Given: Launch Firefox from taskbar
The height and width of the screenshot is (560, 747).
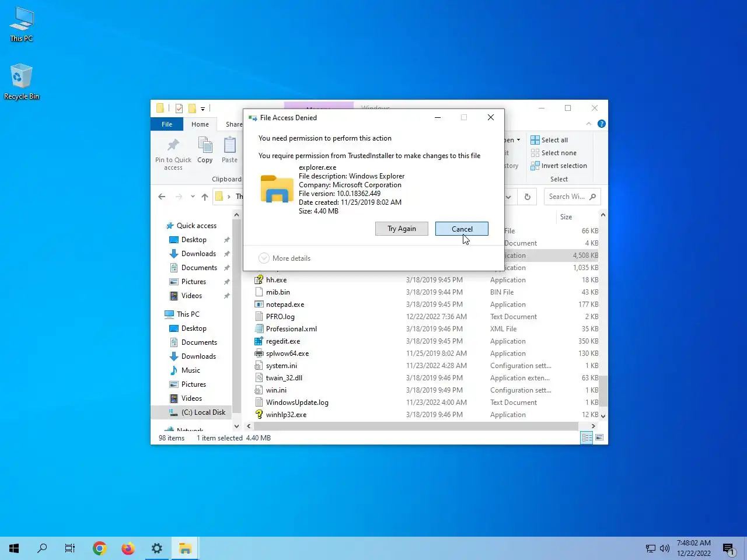Looking at the screenshot, I should pyautogui.click(x=128, y=548).
